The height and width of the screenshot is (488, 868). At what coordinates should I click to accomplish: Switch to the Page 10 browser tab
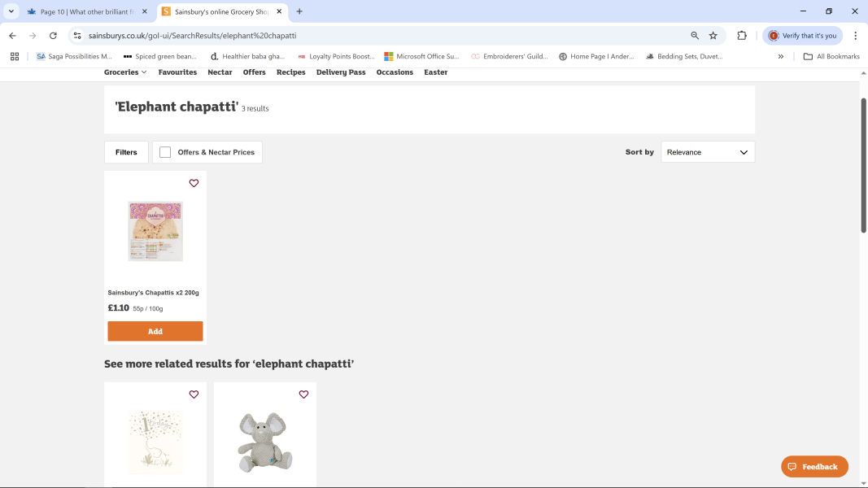tap(88, 11)
